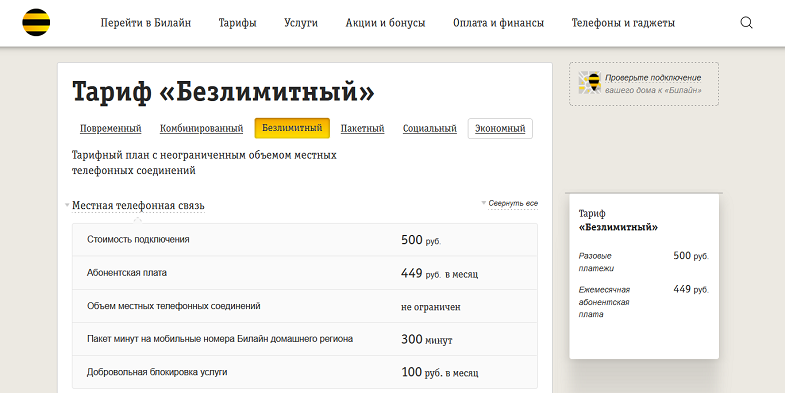Open the "Услуги" menu item
The image size is (785, 393).
pos(301,23)
